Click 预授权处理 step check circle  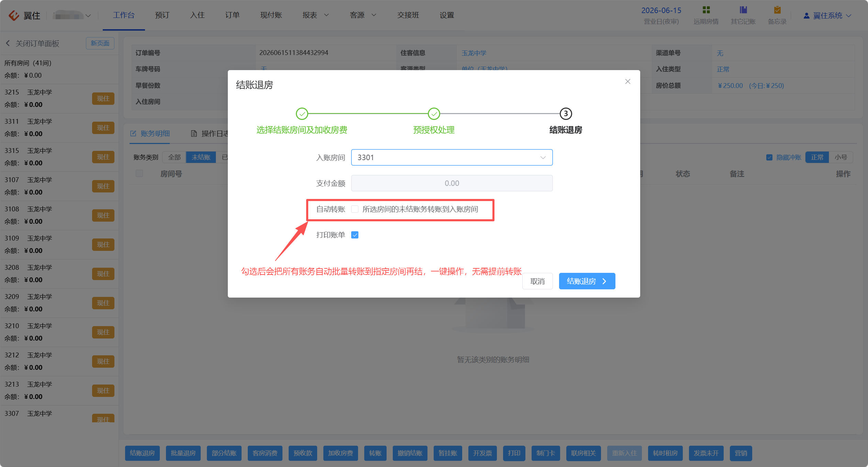(x=434, y=114)
